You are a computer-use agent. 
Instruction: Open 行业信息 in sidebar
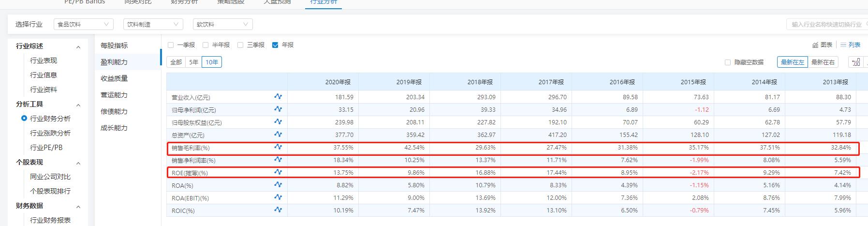(44, 75)
